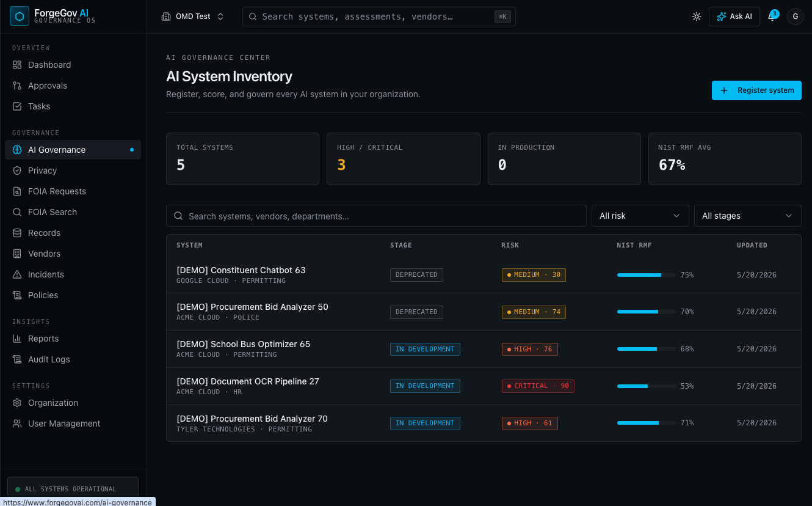812x506 pixels.
Task: Click the MEDIUM · 30 risk badge
Action: [534, 275]
